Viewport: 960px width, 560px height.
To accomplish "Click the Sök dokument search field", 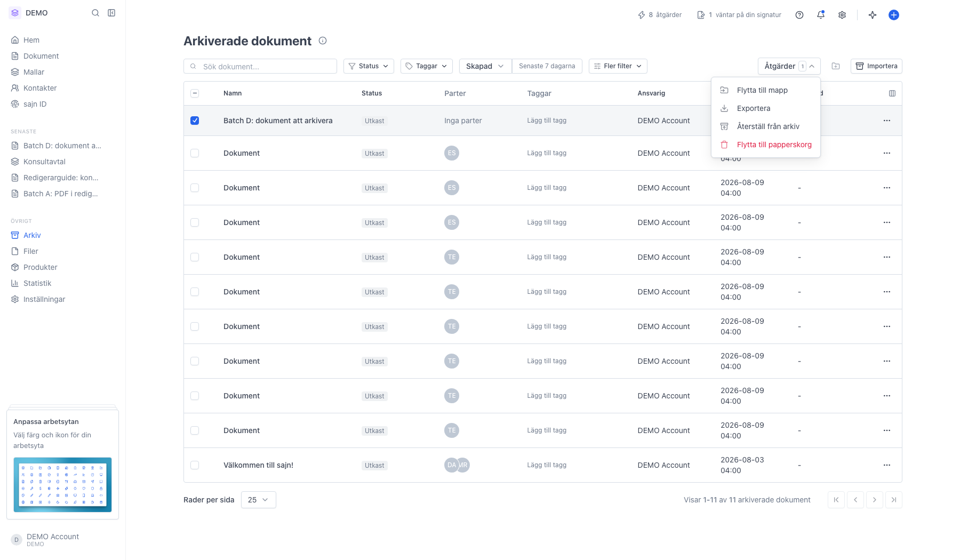I will 260,66.
